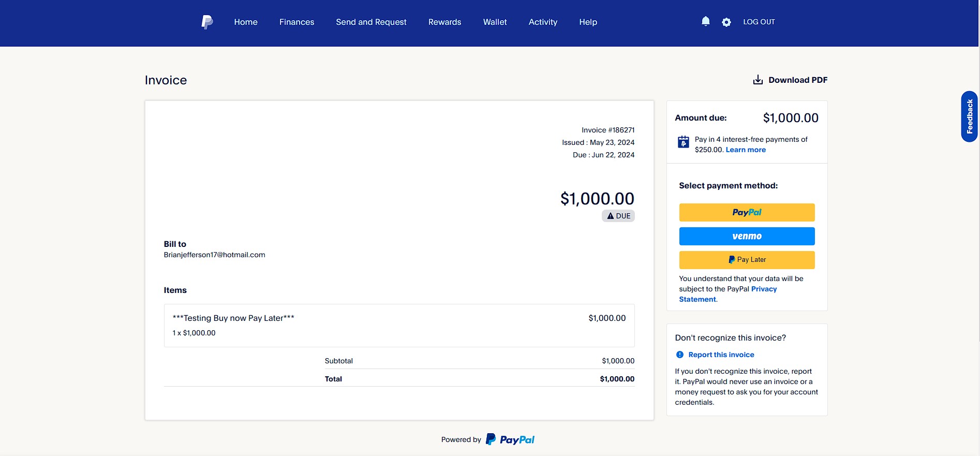Click the Pay in 4 calendar icon
Screen dimensions: 980x456
(x=684, y=142)
